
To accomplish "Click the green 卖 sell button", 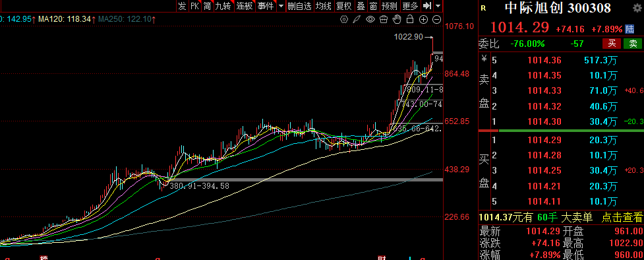I will tap(633, 43).
